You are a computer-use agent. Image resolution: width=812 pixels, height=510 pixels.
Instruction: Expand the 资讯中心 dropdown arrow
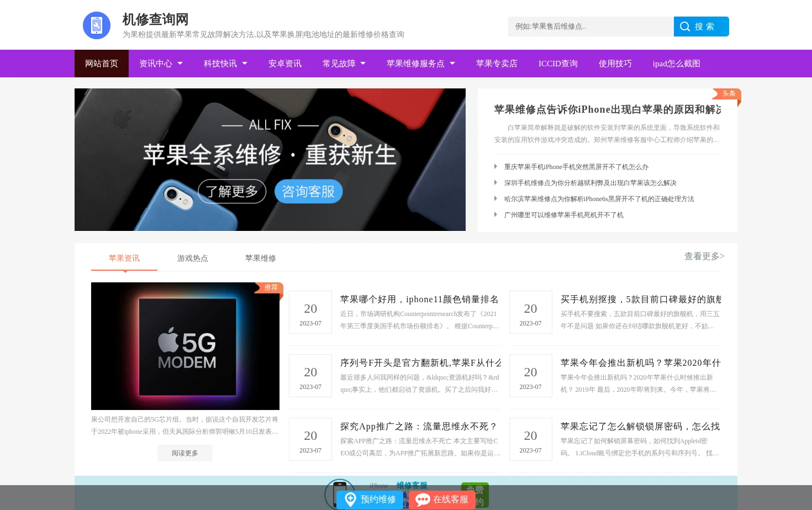pos(180,64)
